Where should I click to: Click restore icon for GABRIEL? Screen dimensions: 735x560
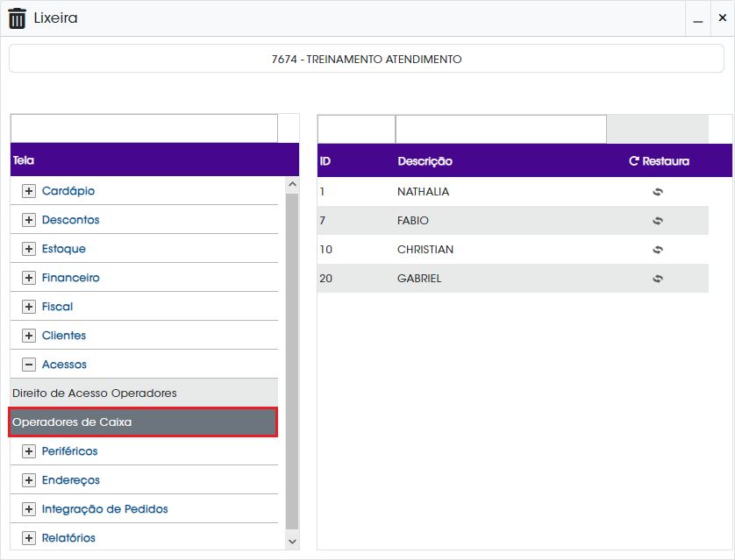point(658,279)
